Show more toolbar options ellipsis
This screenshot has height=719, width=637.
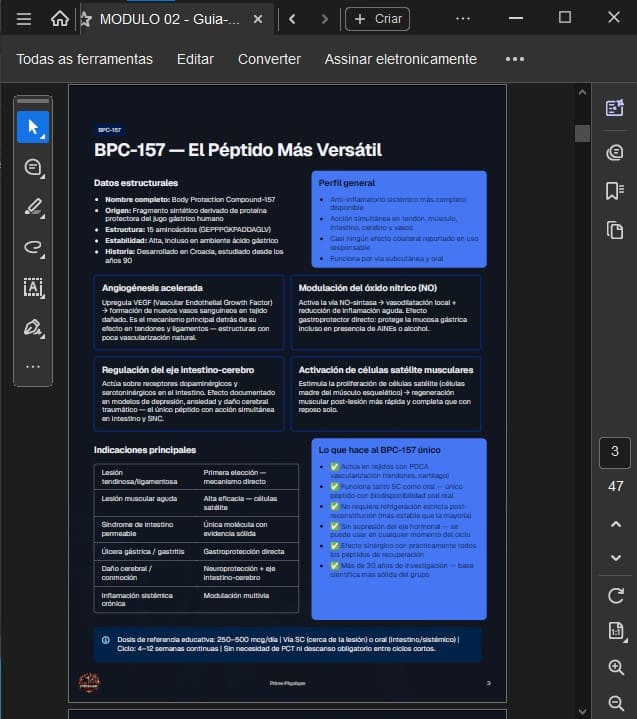[x=515, y=59]
